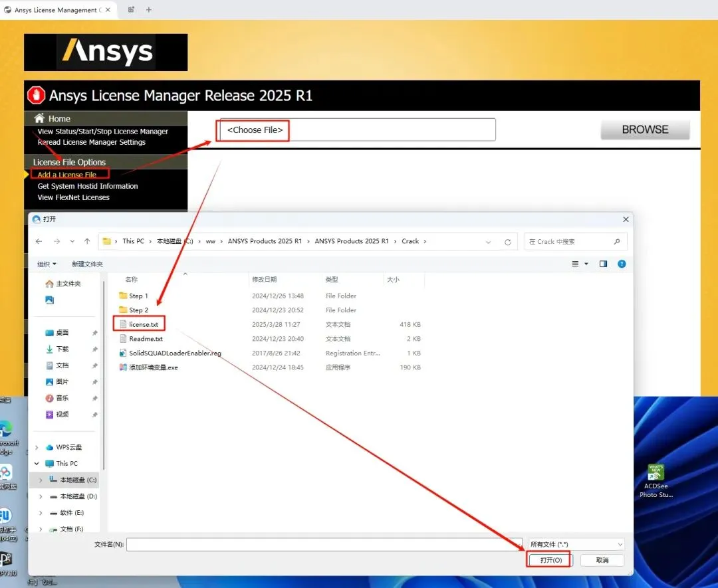Open the blue help icon in dialog

[622, 264]
